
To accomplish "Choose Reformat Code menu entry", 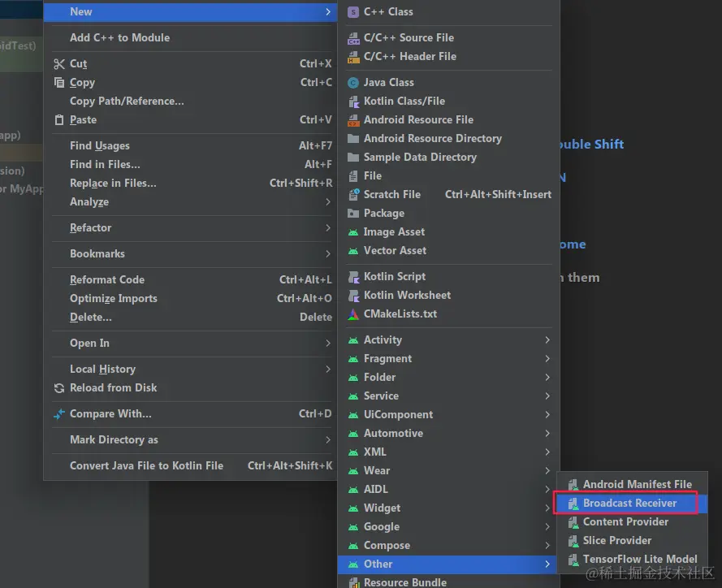I will click(191, 280).
